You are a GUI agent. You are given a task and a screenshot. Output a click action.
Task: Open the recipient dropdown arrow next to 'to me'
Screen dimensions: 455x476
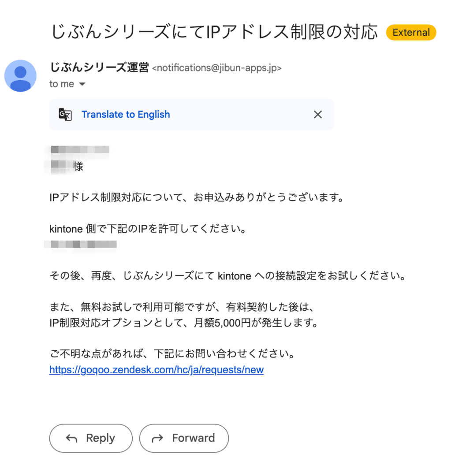[82, 84]
